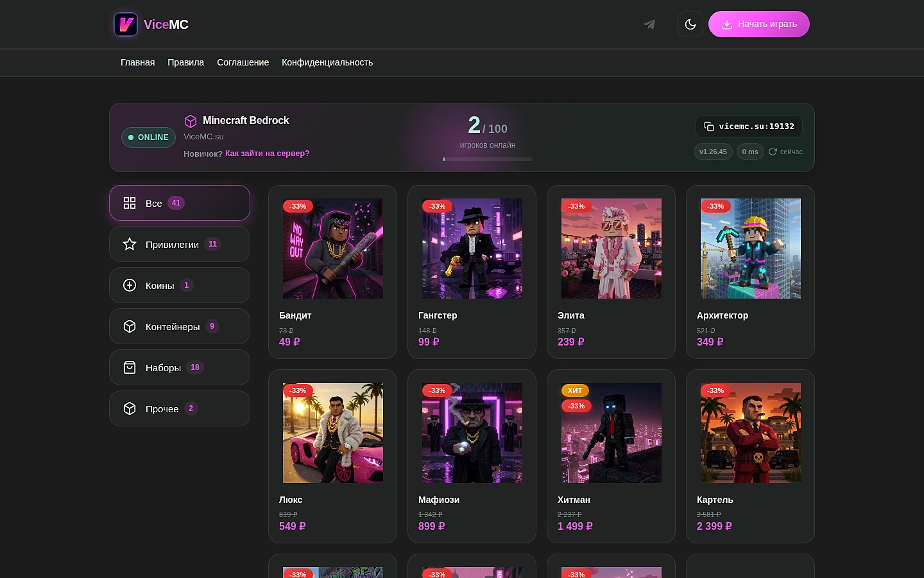Open the Главная menu item
924x578 pixels.
click(x=138, y=62)
